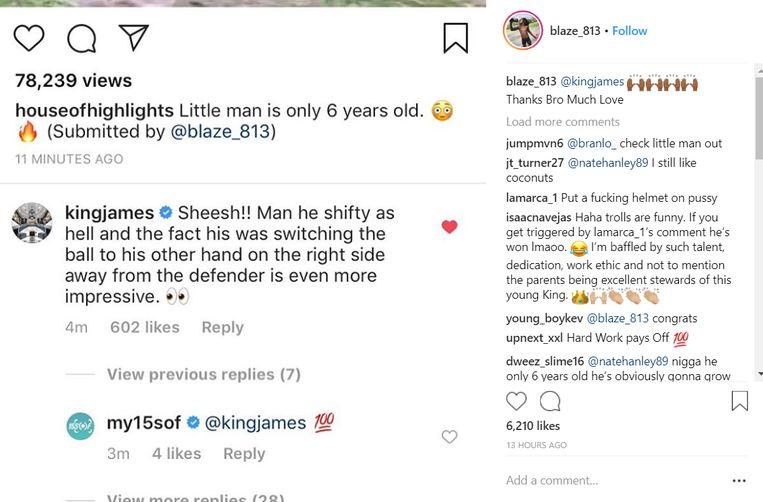
Task: Reply to the kingjames comment
Action: coord(222,327)
